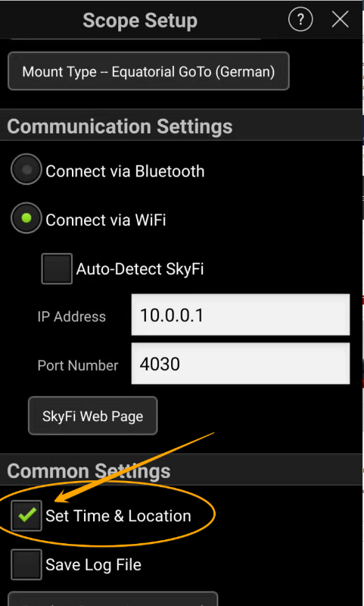Click the Common Settings section header

tap(89, 471)
